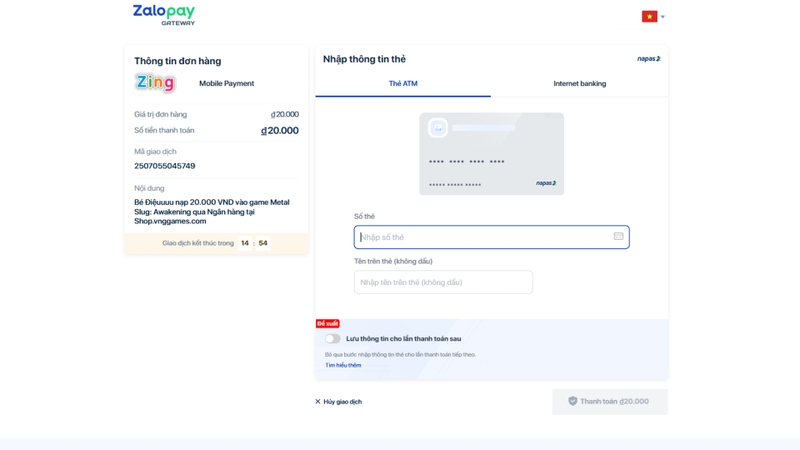Switch to the Thẻ ATM tab
Image resolution: width=800 pixels, height=450 pixels.
click(x=403, y=84)
